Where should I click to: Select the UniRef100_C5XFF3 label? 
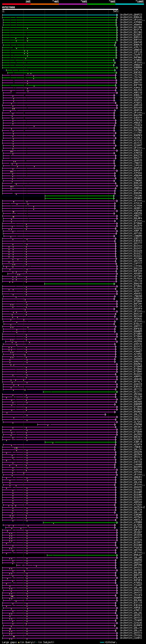tap(131, 55)
